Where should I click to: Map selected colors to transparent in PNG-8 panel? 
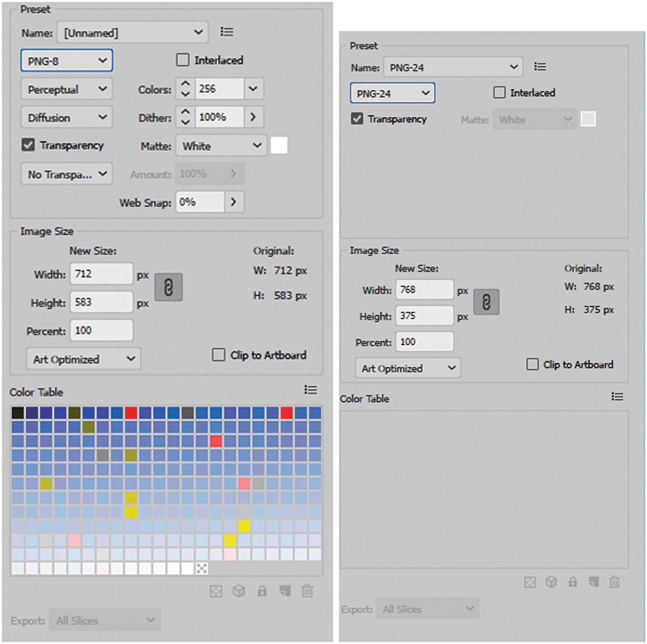(216, 591)
